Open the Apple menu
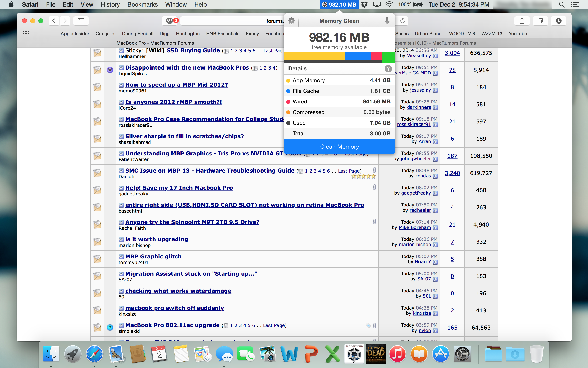This screenshot has height=368, width=588. 11,4
